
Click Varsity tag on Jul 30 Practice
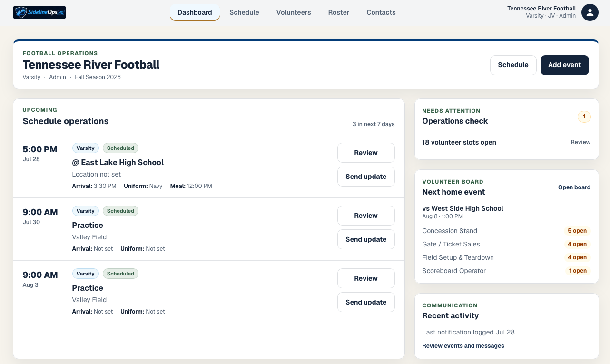tap(86, 211)
